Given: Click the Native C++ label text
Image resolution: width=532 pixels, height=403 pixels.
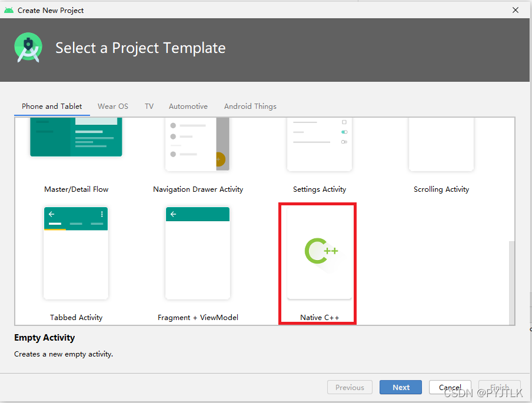Looking at the screenshot, I should click(320, 318).
